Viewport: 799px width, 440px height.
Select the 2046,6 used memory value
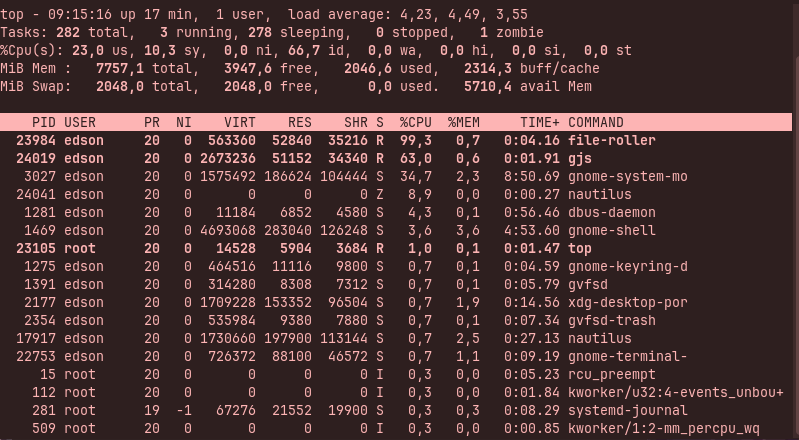tap(368, 68)
